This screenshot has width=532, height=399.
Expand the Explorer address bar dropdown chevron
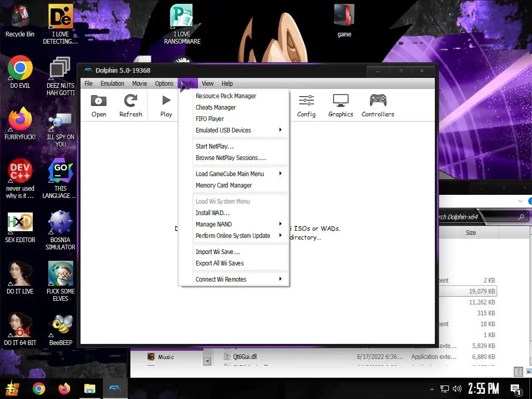[521, 201]
